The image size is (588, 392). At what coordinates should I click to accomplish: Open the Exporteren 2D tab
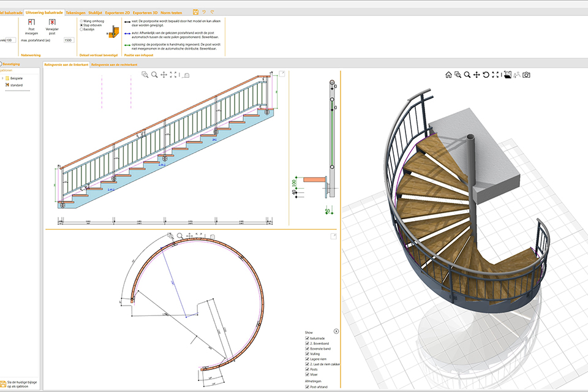(x=118, y=13)
